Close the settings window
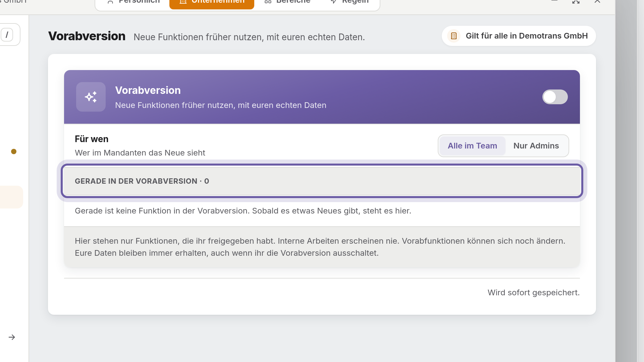Screen dimensions: 644x362 point(597,2)
